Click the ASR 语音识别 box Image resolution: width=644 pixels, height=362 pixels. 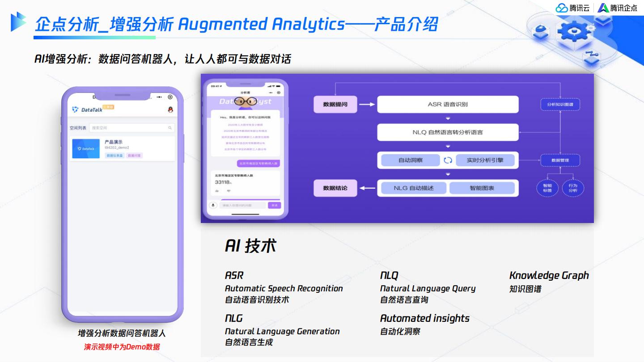click(448, 104)
